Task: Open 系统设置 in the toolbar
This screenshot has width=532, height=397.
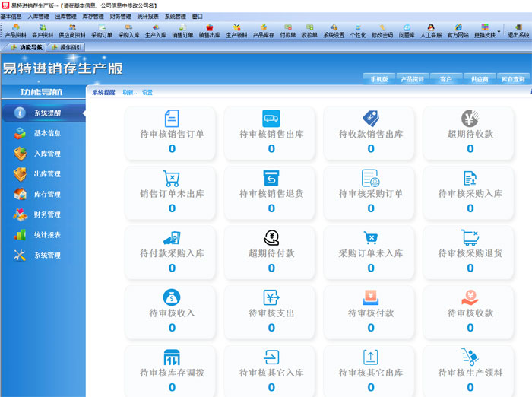Action: (333, 30)
